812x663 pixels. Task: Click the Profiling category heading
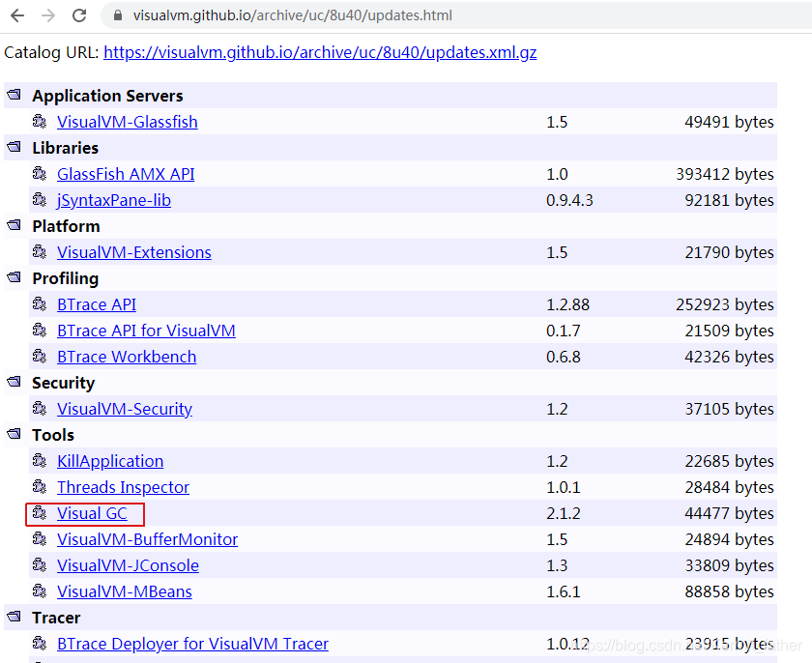(x=66, y=278)
